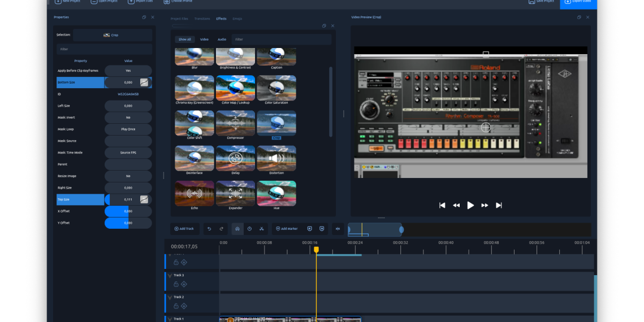Click the Add Marker button
The height and width of the screenshot is (322, 644).
(x=287, y=229)
